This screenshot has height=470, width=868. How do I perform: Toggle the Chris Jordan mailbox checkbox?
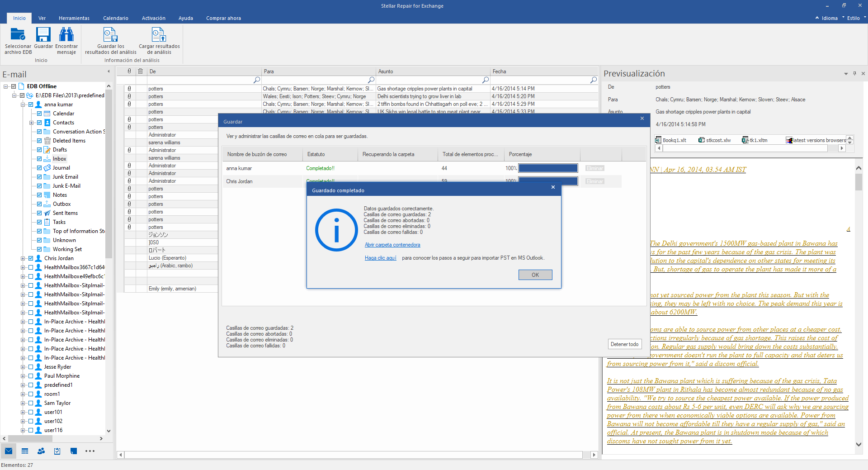(31, 258)
